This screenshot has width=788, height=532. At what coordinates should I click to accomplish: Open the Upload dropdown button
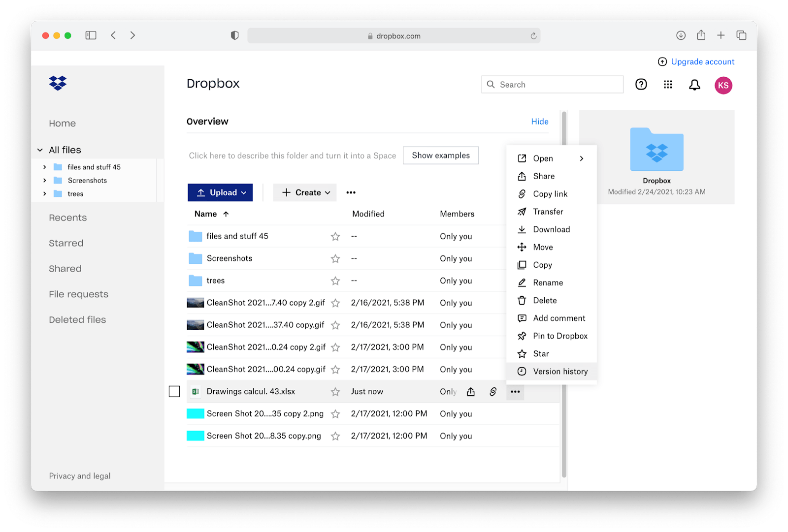tap(220, 192)
